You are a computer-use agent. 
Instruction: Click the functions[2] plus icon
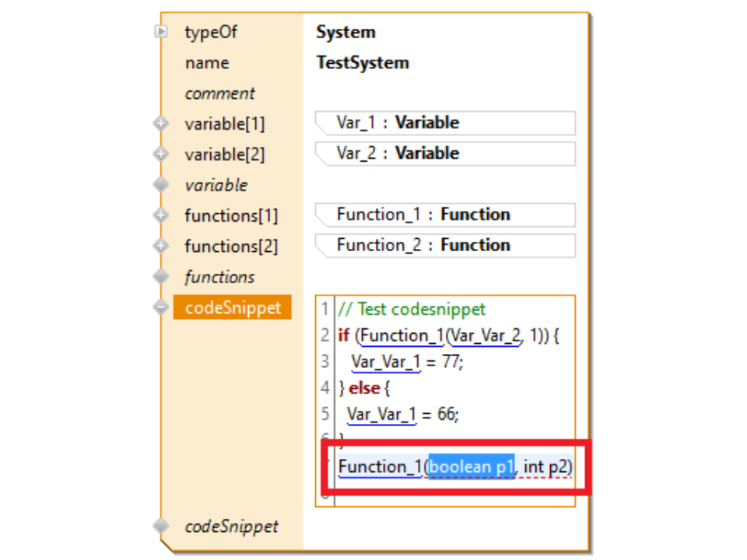[x=161, y=246]
